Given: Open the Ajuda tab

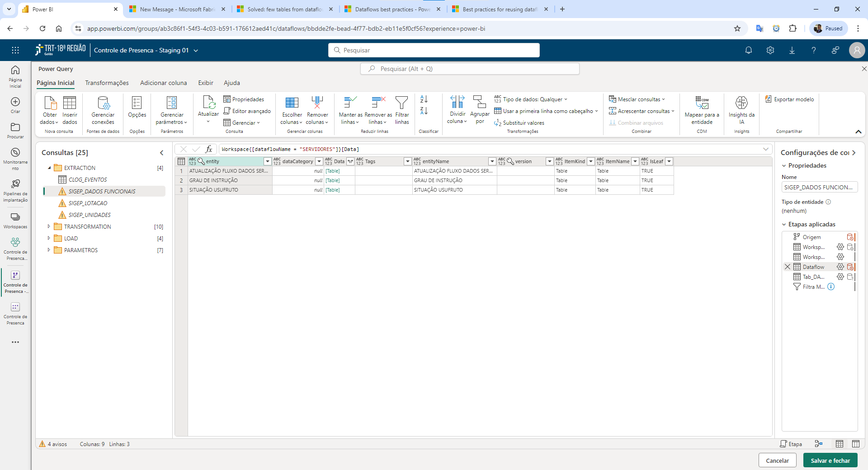Looking at the screenshot, I should click(231, 83).
